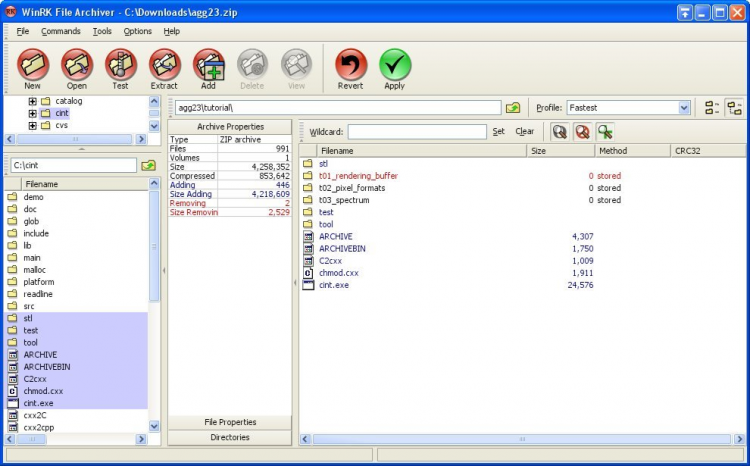Toggle the flat list view button
The image size is (750, 466).
click(x=712, y=108)
